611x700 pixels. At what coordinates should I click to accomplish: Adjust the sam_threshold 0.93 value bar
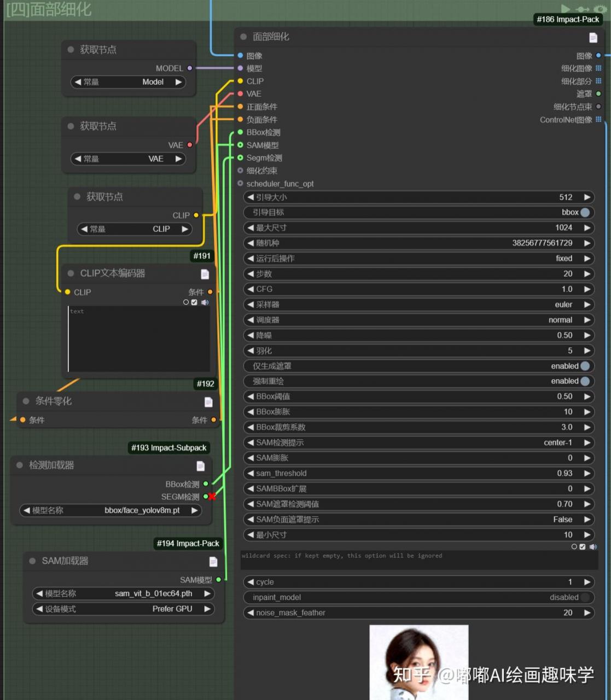(x=418, y=473)
